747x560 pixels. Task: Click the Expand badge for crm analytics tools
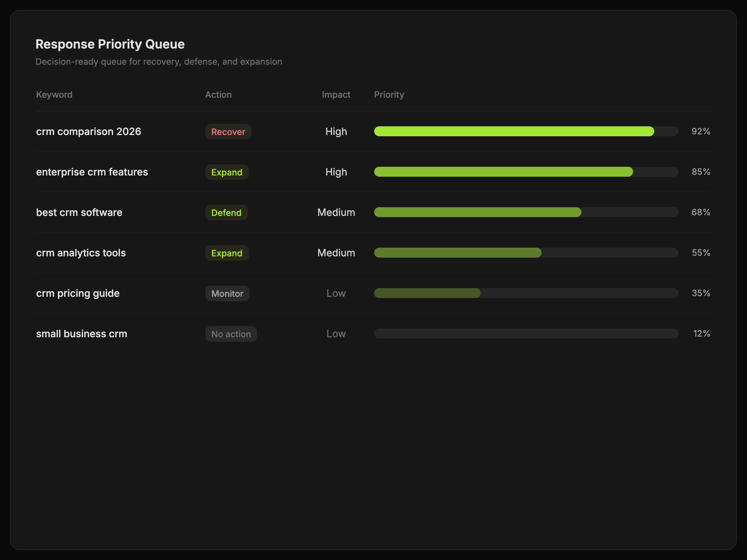pos(227,253)
